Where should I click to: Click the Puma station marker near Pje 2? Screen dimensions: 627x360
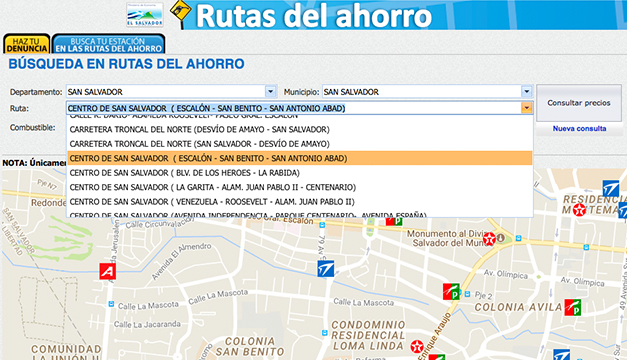click(451, 292)
